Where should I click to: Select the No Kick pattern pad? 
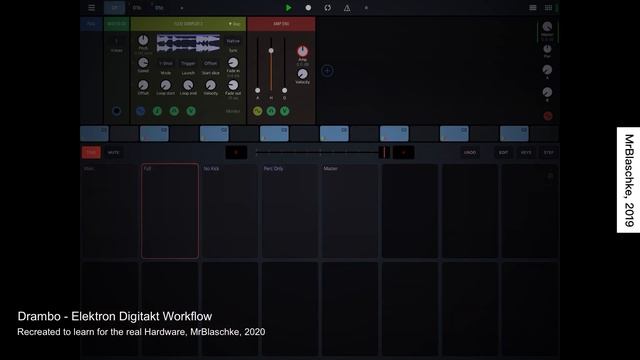click(230, 211)
